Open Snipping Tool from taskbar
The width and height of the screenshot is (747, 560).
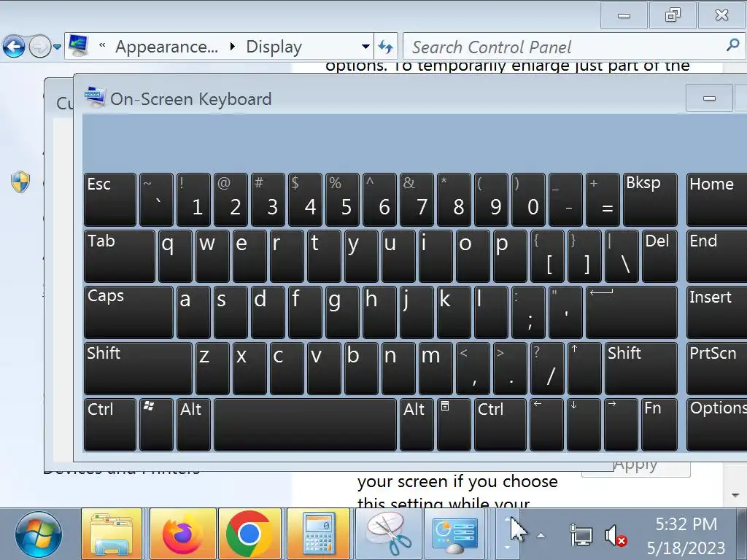(389, 534)
